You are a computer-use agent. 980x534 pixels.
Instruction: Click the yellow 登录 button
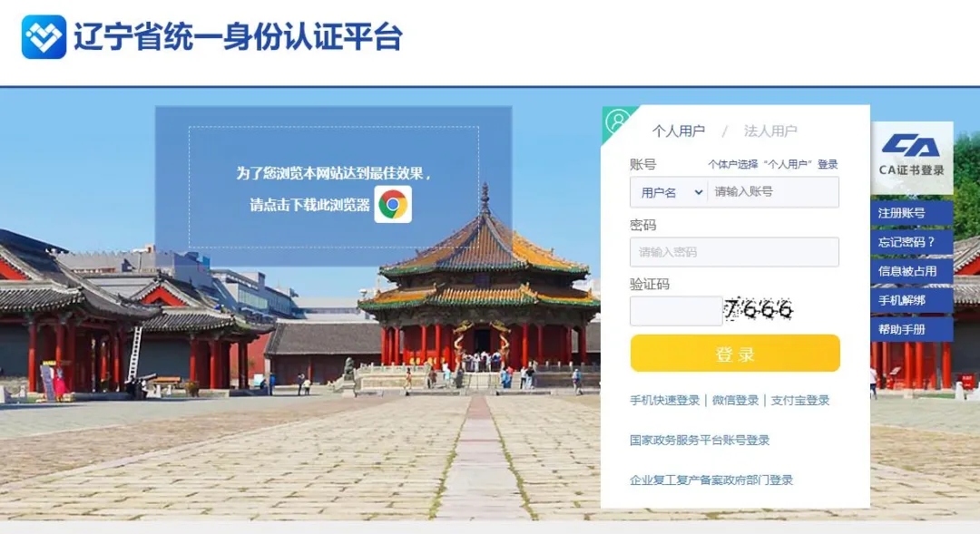coord(735,354)
